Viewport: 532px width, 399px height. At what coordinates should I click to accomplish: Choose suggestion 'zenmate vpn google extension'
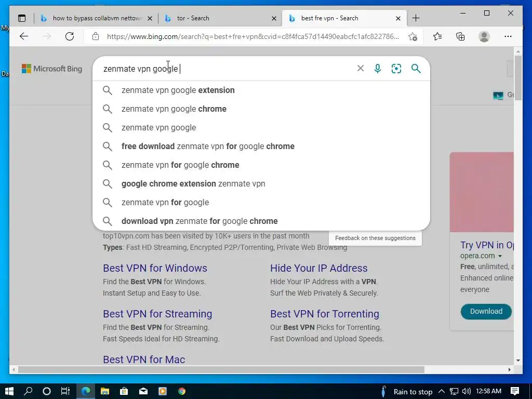(x=261, y=90)
